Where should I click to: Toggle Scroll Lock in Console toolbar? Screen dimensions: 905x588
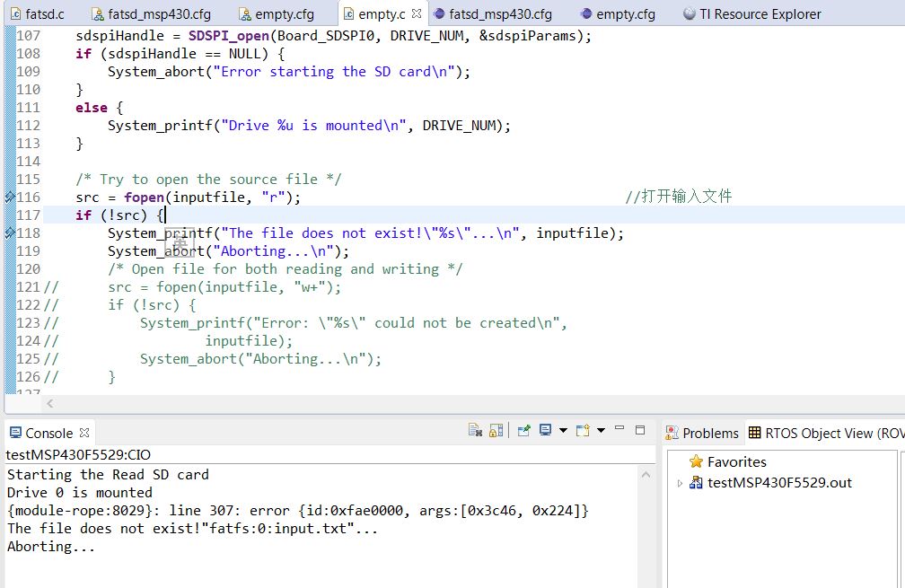[496, 431]
